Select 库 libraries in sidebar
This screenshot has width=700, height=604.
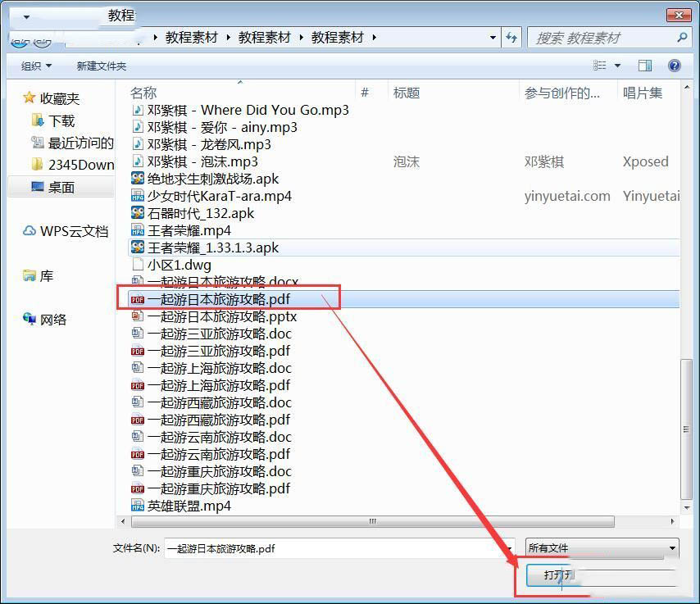point(38,276)
